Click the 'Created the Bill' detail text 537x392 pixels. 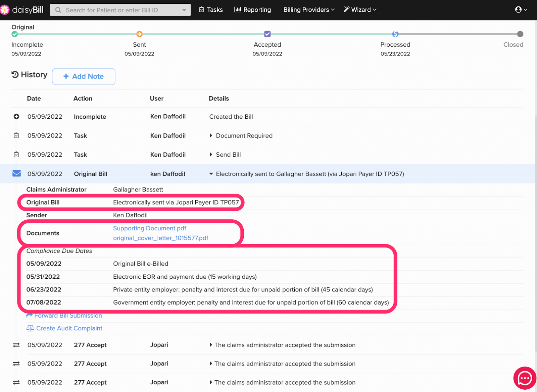tap(231, 117)
